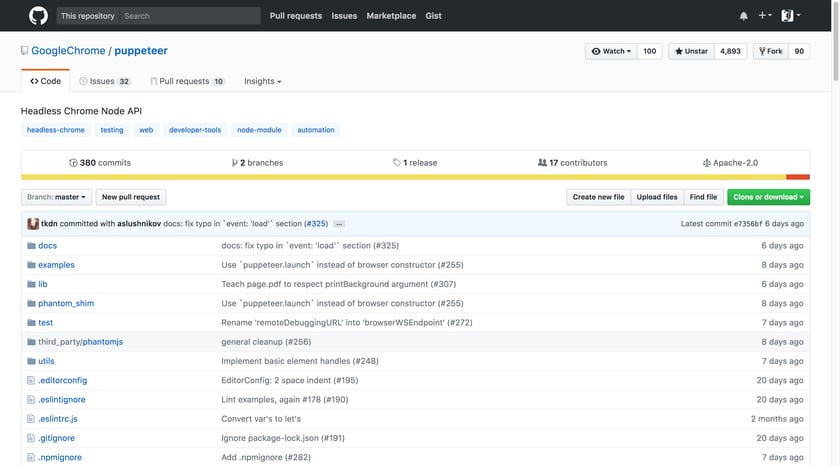View the 380 commits history
This screenshot has height=466, width=840.
(x=100, y=163)
